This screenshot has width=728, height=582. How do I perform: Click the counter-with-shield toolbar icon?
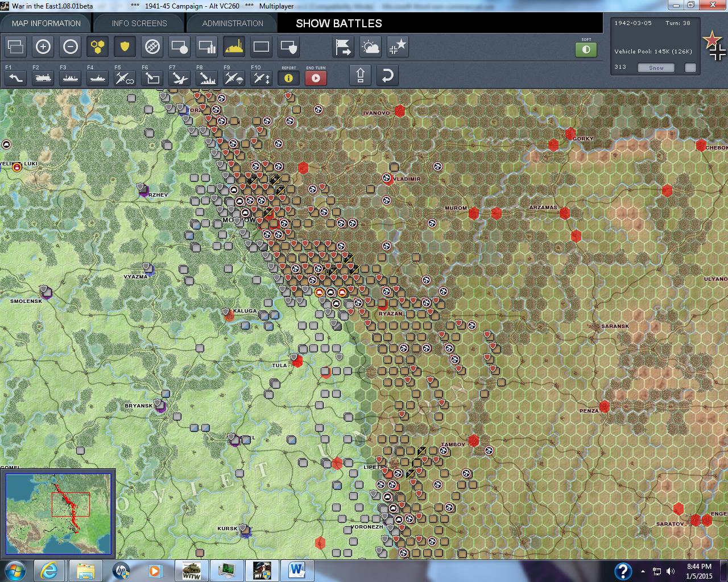(288, 47)
